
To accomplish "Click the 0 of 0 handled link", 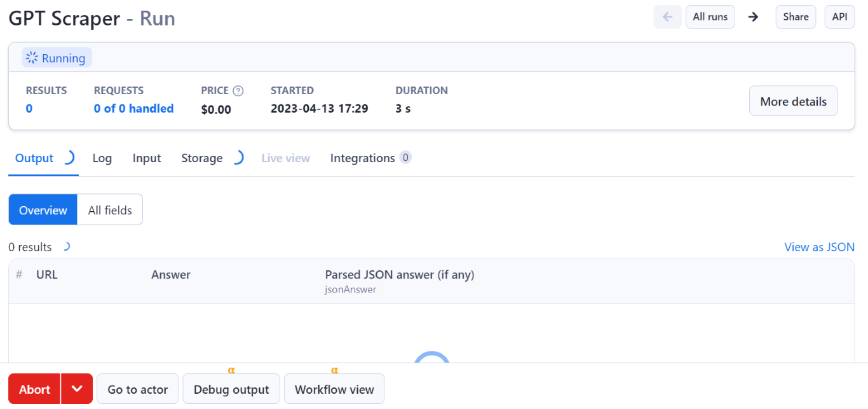I will [x=134, y=109].
